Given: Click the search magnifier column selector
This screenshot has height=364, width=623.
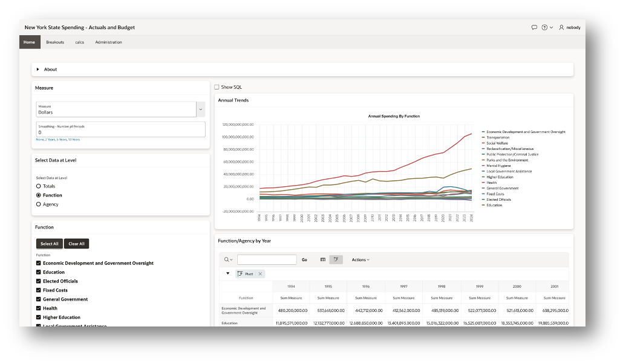Looking at the screenshot, I should (x=228, y=259).
